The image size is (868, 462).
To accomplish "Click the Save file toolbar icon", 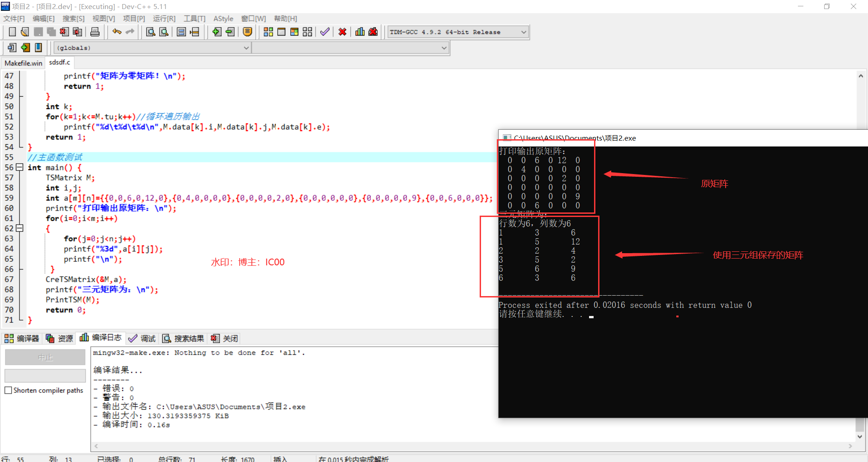I will pos(38,32).
